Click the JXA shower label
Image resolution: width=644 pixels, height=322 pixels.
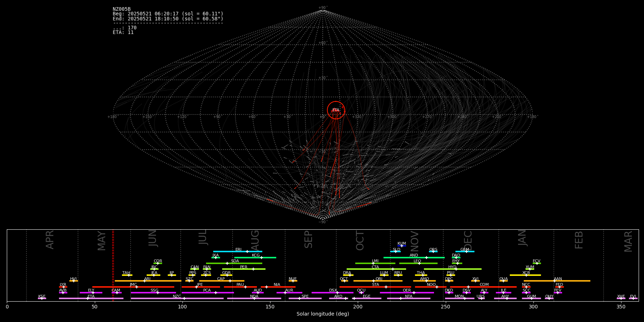215,255
